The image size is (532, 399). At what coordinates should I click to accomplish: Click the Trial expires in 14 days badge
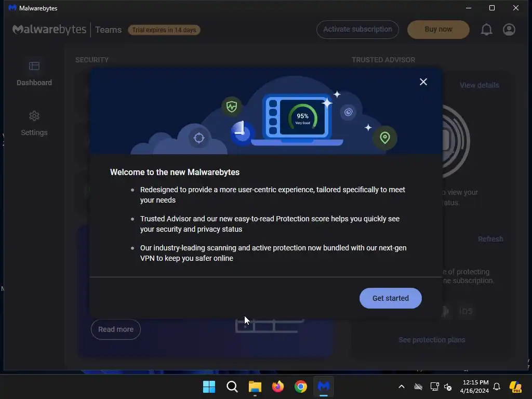(164, 30)
